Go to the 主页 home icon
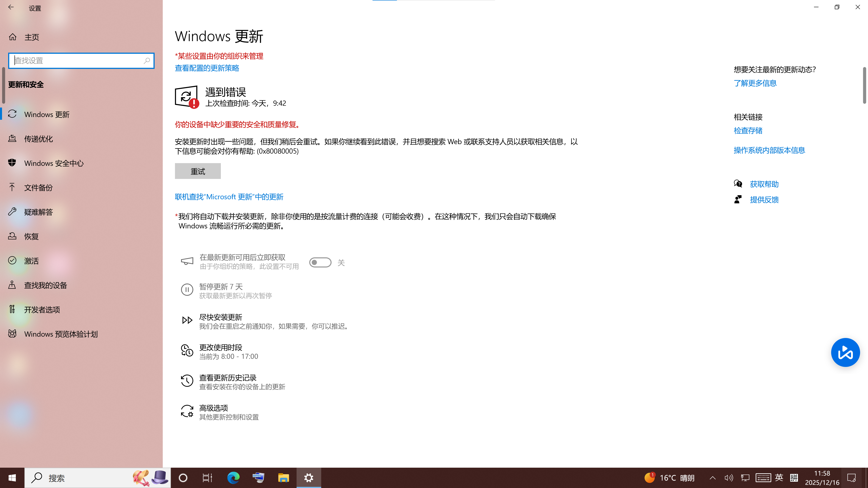Screen dimensions: 868x488 [12, 37]
